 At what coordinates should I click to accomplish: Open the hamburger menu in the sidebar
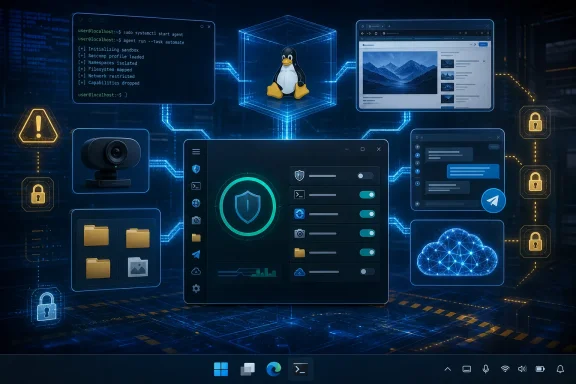click(x=196, y=151)
